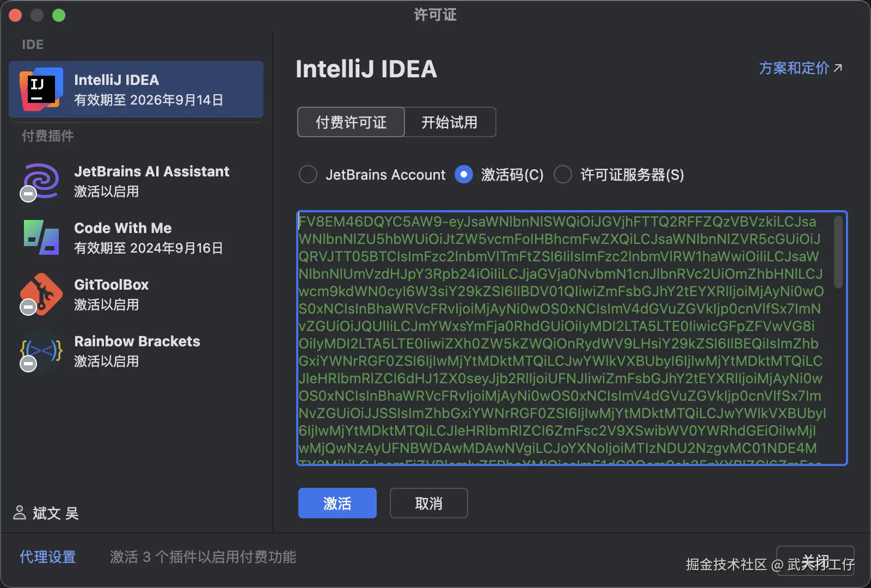Select the Code With Me list entry
The image size is (871, 588).
click(x=136, y=237)
